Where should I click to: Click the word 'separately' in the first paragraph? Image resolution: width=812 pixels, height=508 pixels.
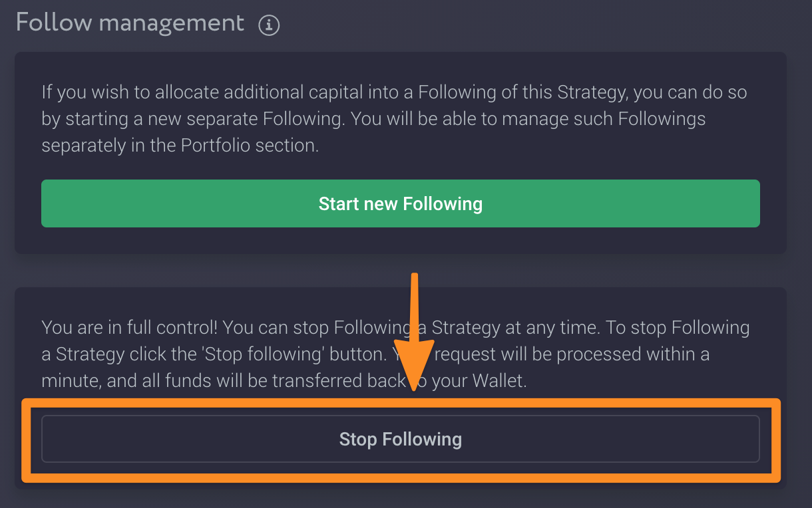(x=87, y=146)
